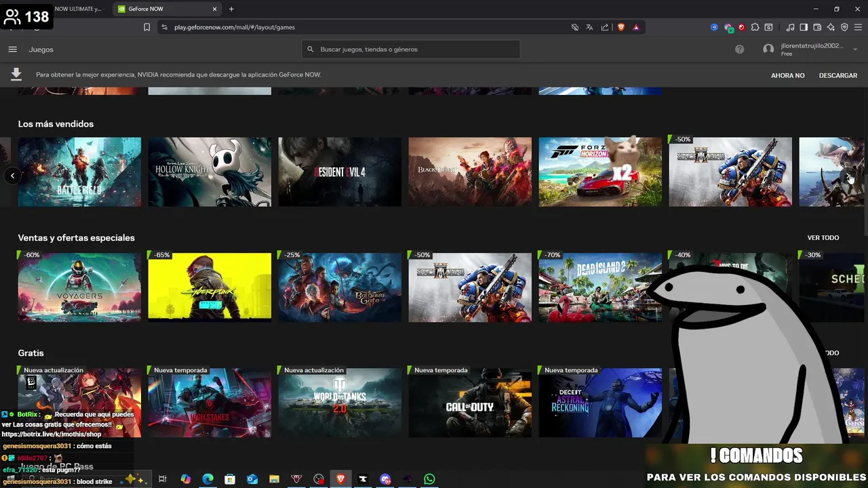Dismiss the banner with AHORA NO
Viewport: 868px width, 488px height.
pos(787,75)
